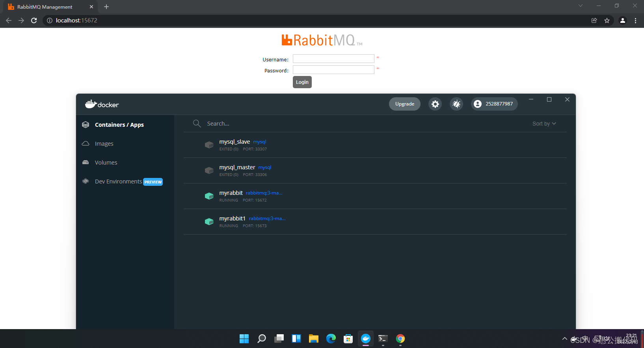Image resolution: width=644 pixels, height=348 pixels.
Task: Open rabbitmq image link for myrabbit1
Action: click(x=267, y=218)
